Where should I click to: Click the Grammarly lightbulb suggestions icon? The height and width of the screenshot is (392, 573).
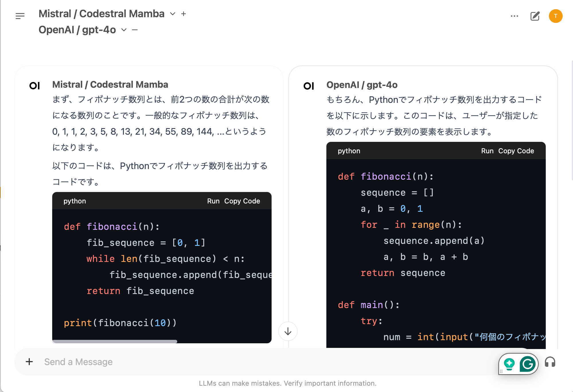(x=509, y=364)
